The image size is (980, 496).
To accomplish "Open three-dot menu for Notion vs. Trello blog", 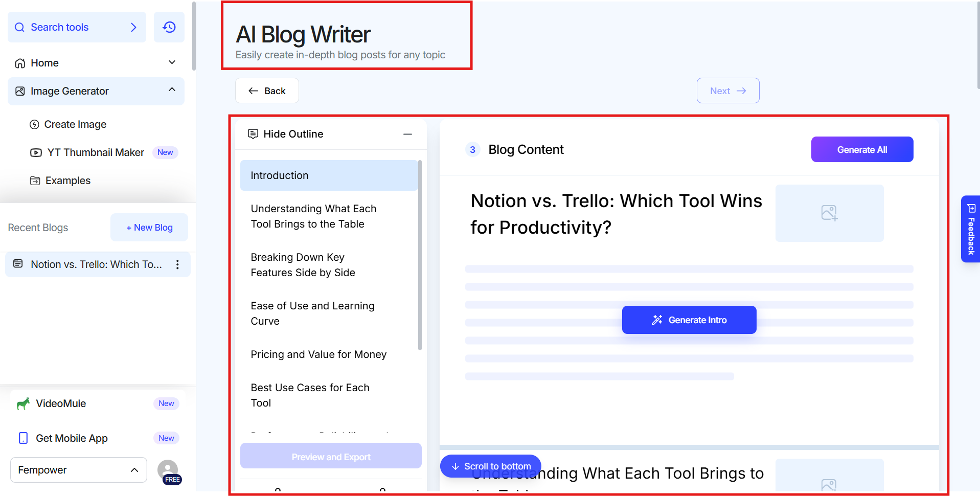I will click(x=177, y=264).
